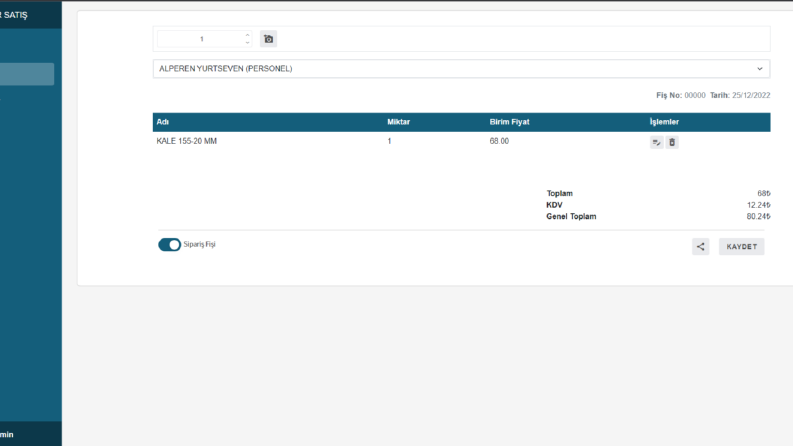
Task: Delete the KALE 155-20 MM row
Action: coord(672,143)
